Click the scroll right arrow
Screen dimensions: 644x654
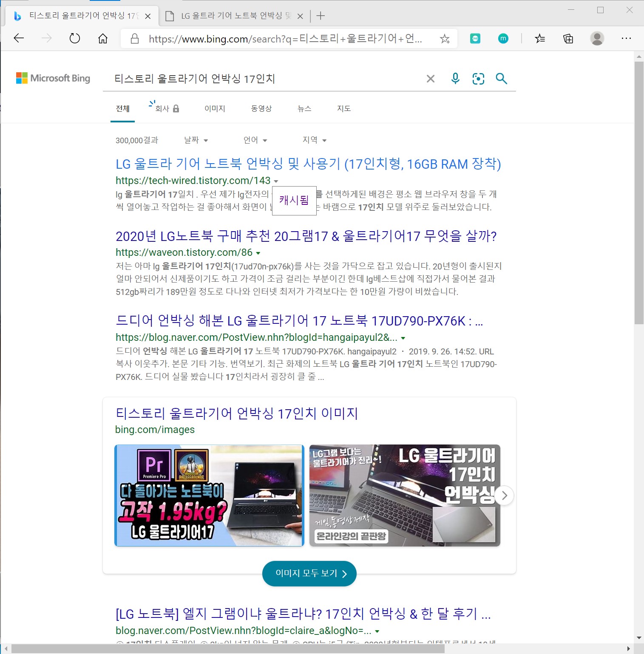(629, 649)
